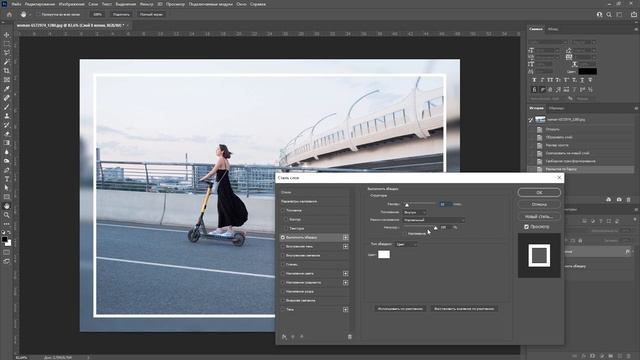Click the fx icon at dialog bottom
The height and width of the screenshot is (360, 640).
click(x=284, y=337)
